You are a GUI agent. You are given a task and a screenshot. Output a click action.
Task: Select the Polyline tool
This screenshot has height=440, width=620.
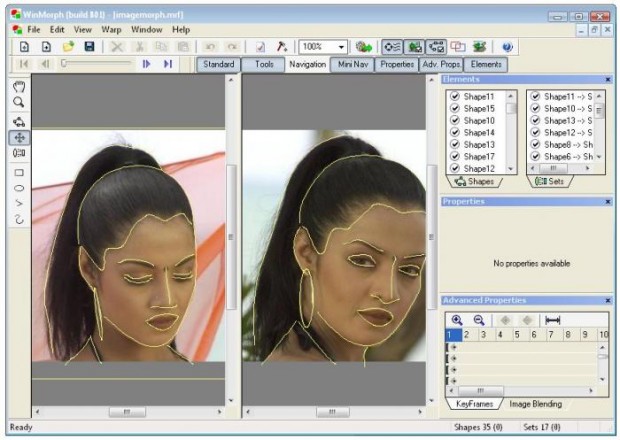pyautogui.click(x=19, y=203)
